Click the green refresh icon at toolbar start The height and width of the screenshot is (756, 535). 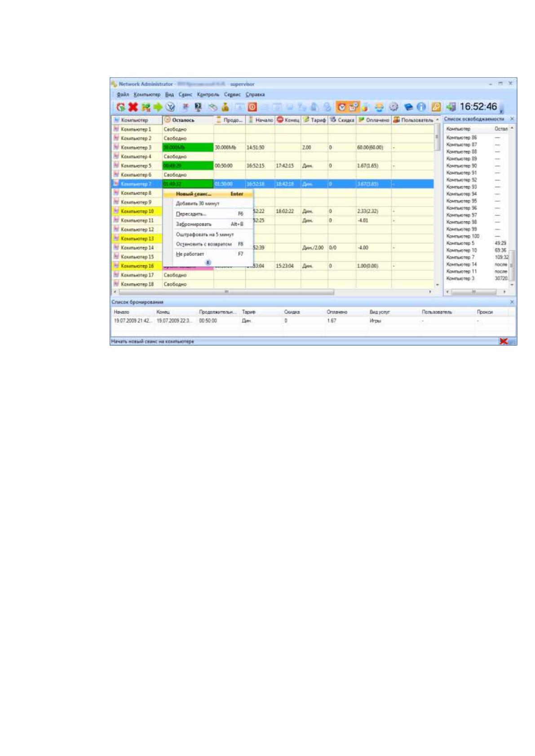[x=120, y=107]
